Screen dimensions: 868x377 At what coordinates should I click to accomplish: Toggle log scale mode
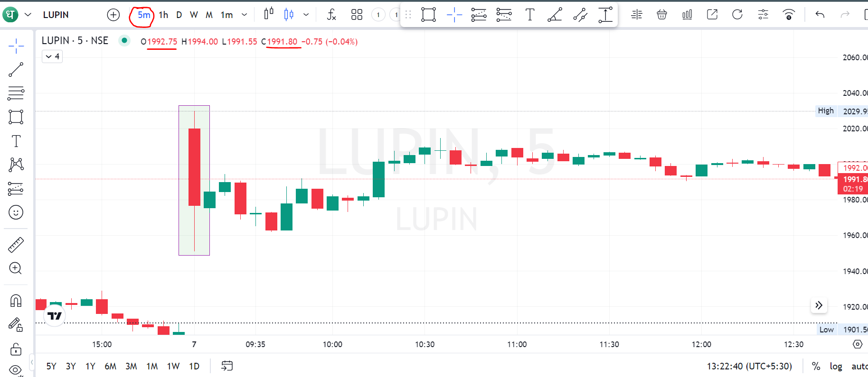pyautogui.click(x=836, y=366)
